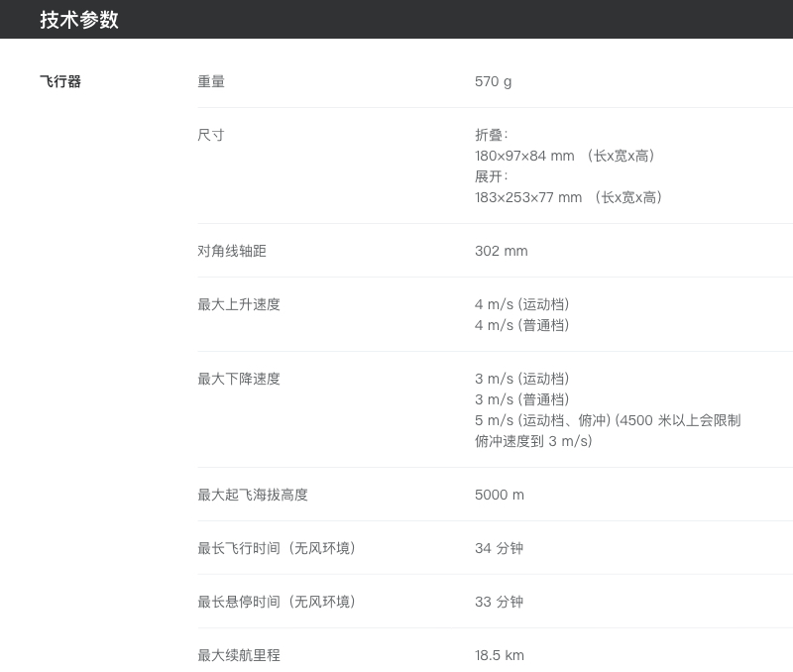Click the 尺寸 spec label
The height and width of the screenshot is (672, 793).
click(211, 135)
